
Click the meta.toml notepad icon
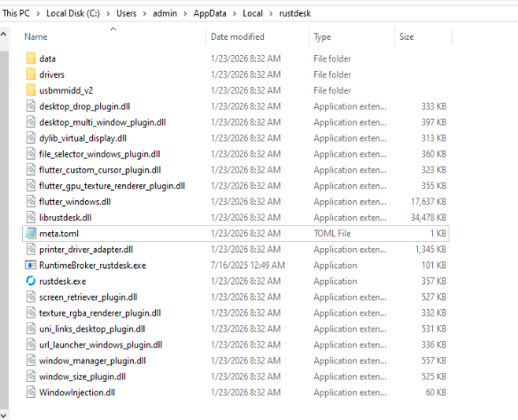[x=31, y=233]
